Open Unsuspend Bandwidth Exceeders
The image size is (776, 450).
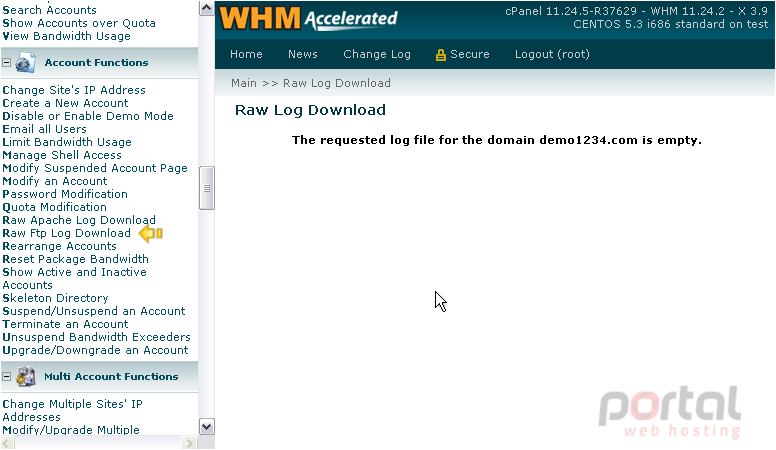pyautogui.click(x=97, y=337)
